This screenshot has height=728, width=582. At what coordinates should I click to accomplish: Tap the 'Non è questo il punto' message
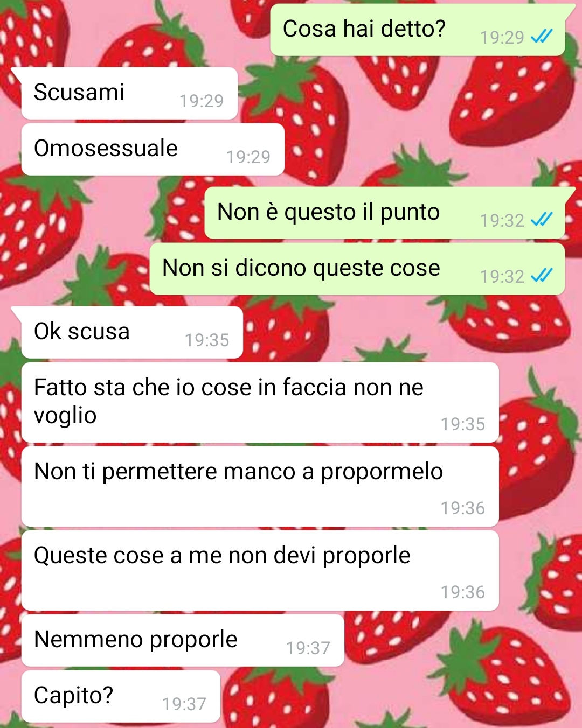(x=385, y=213)
